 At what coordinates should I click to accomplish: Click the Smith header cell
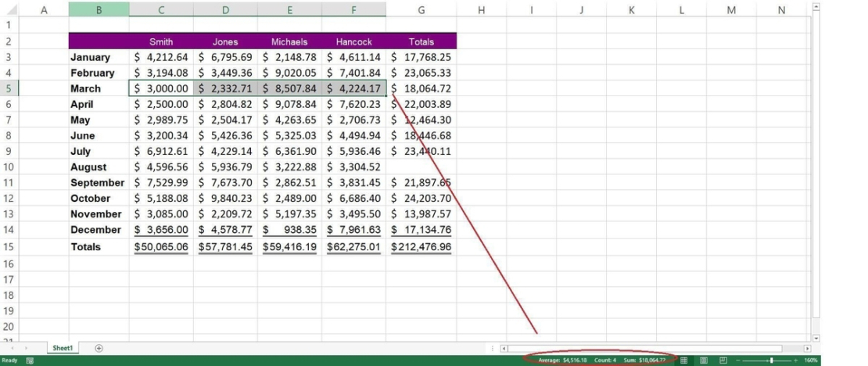[161, 41]
